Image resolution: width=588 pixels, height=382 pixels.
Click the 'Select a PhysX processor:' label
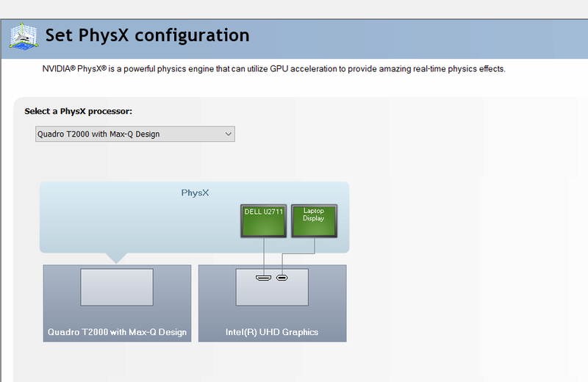point(79,112)
